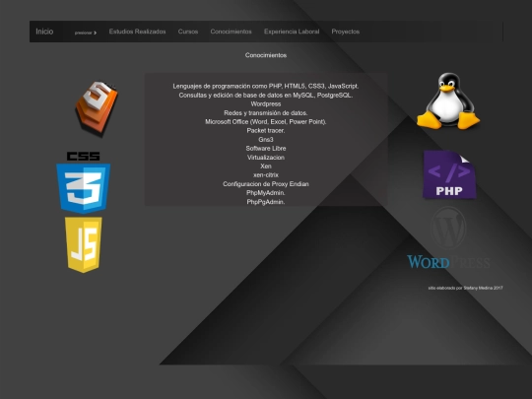Click the 'Virtualizacion' line
532x399 pixels.
(266, 157)
